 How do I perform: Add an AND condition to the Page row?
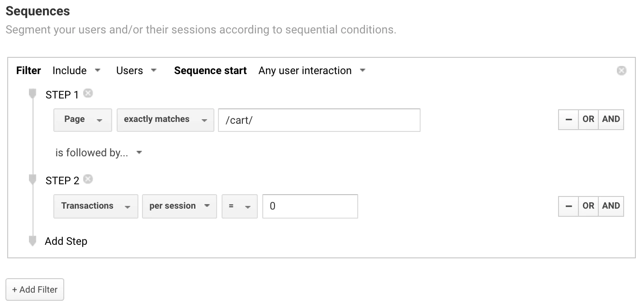pos(611,119)
